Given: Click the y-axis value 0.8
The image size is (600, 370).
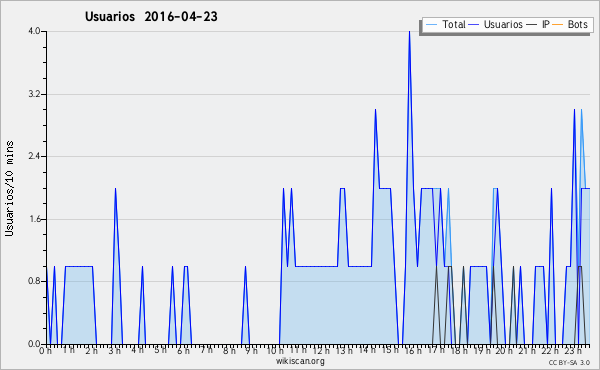Looking at the screenshot, I should [34, 281].
